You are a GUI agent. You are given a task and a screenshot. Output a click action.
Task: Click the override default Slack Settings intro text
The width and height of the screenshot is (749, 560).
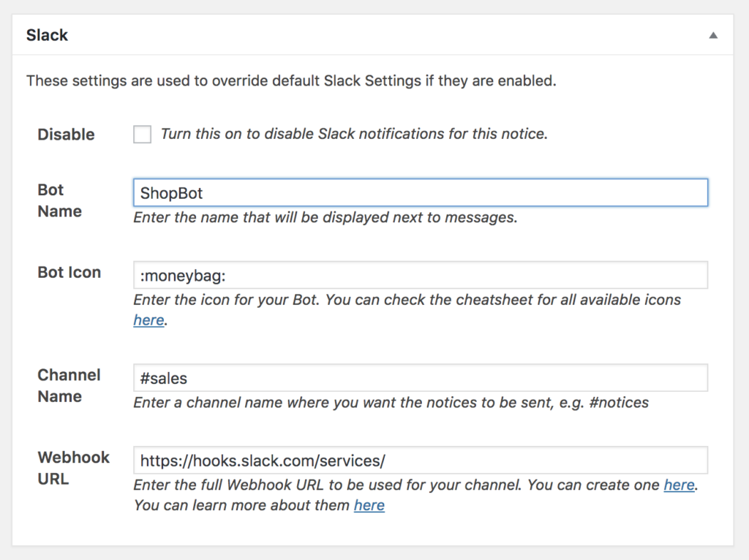[291, 80]
